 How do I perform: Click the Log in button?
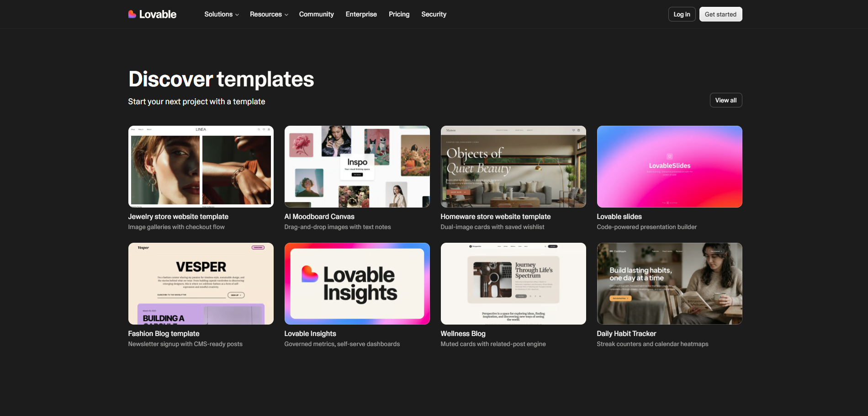click(x=682, y=14)
